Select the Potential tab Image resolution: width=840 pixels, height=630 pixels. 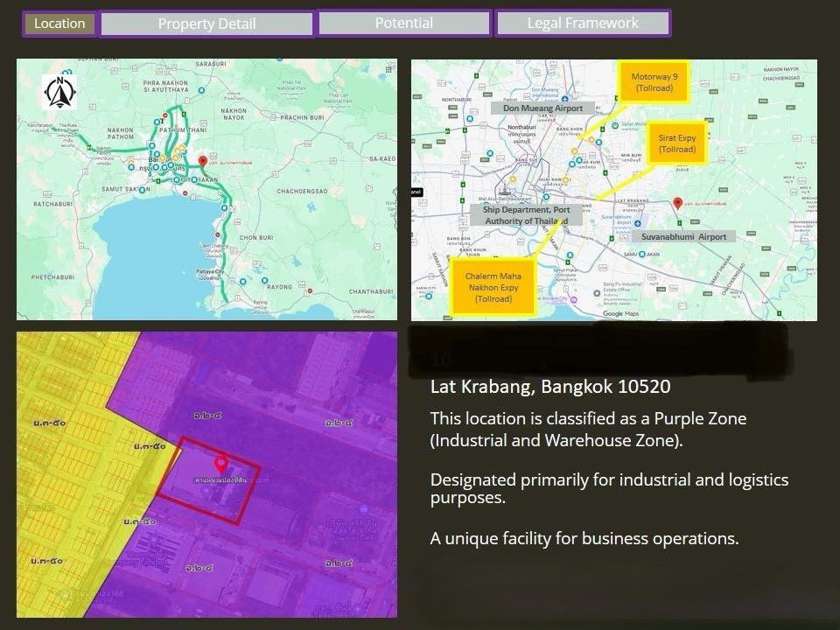pyautogui.click(x=403, y=24)
